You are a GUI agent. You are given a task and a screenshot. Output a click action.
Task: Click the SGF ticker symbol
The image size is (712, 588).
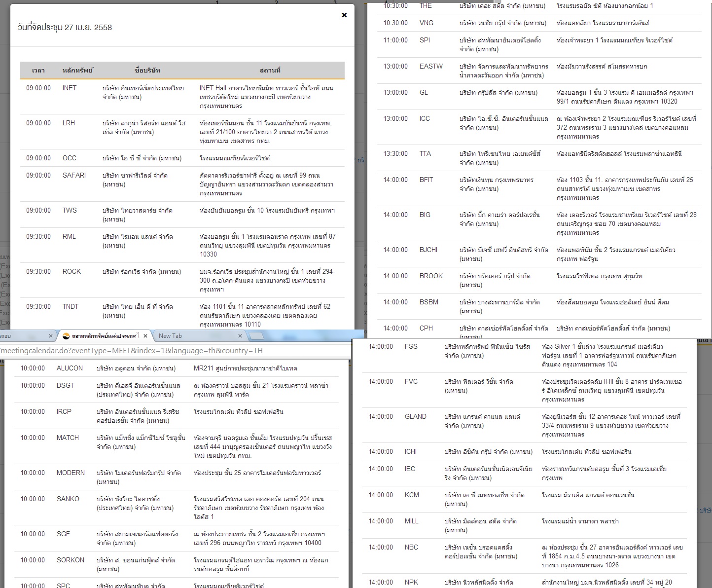[x=63, y=534]
